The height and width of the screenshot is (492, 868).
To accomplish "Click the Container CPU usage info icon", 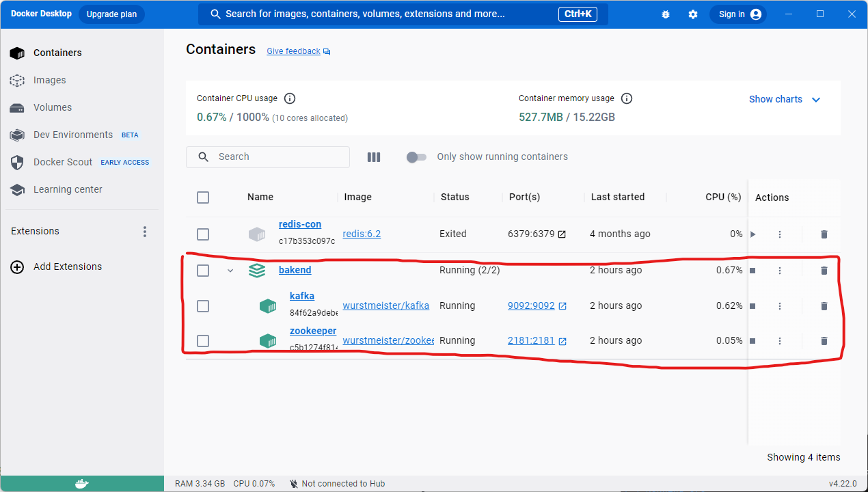I will [290, 98].
